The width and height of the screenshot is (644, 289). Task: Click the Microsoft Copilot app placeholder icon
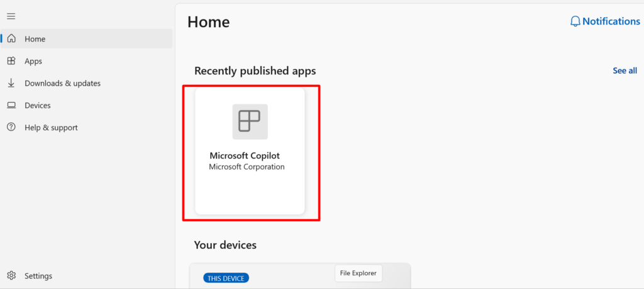(x=250, y=122)
